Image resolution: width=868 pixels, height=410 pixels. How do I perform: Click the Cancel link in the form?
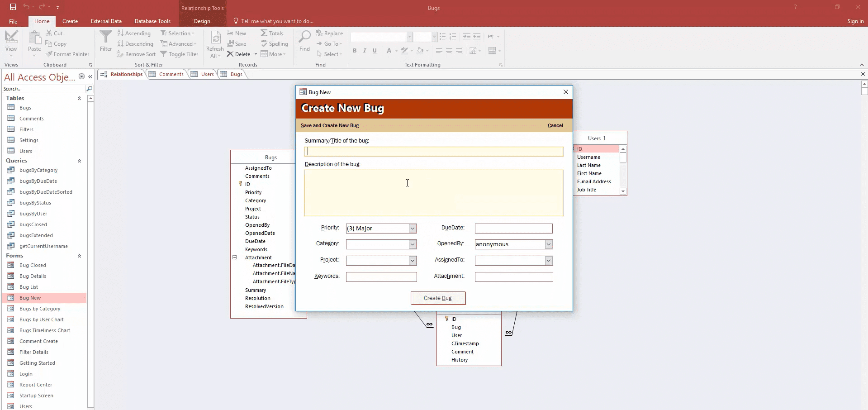coord(555,125)
